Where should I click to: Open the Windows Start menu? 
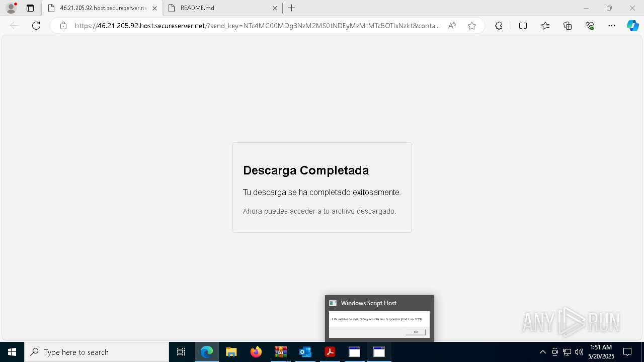pos(12,352)
